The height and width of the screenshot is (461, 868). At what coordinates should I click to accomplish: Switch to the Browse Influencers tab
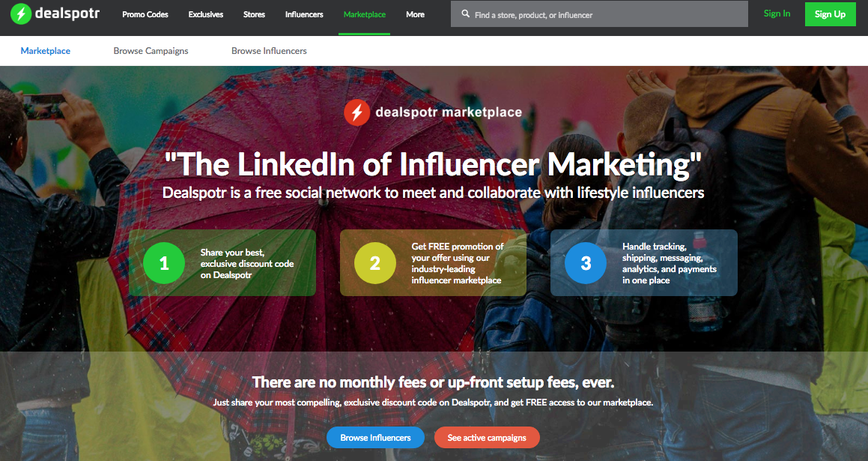[269, 50]
